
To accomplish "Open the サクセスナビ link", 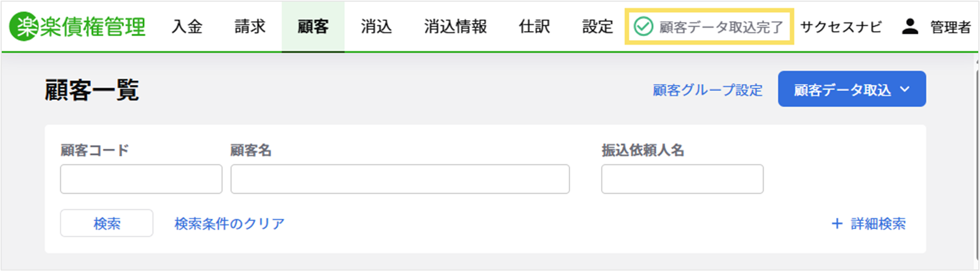I will [x=841, y=26].
